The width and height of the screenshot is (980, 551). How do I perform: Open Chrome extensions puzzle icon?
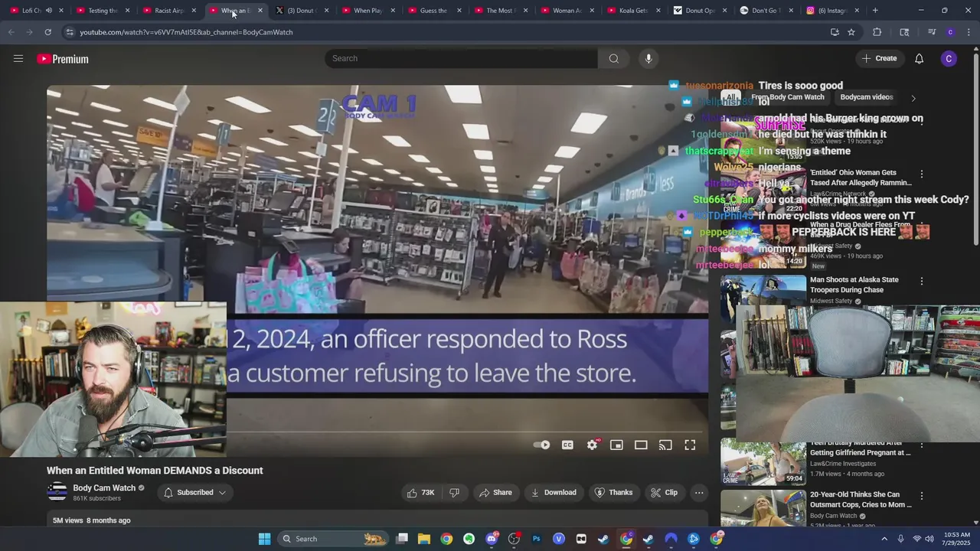pyautogui.click(x=877, y=32)
